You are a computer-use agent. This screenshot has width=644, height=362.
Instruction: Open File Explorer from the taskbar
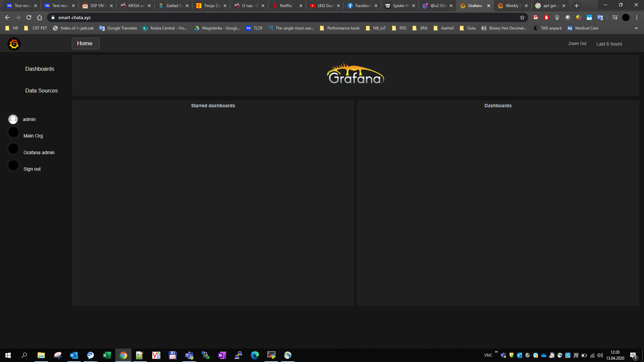(x=41, y=355)
